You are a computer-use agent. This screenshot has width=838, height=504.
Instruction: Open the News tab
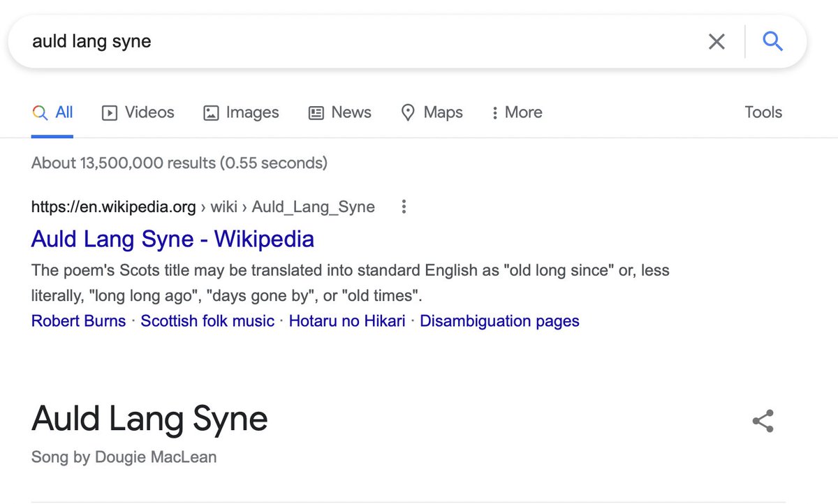(x=340, y=112)
